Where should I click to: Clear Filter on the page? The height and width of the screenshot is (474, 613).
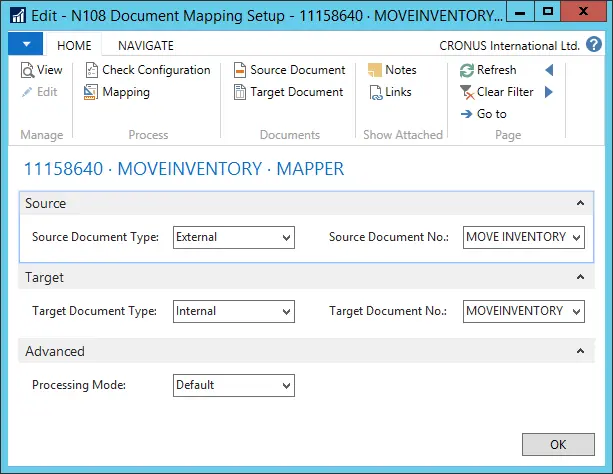(496, 92)
